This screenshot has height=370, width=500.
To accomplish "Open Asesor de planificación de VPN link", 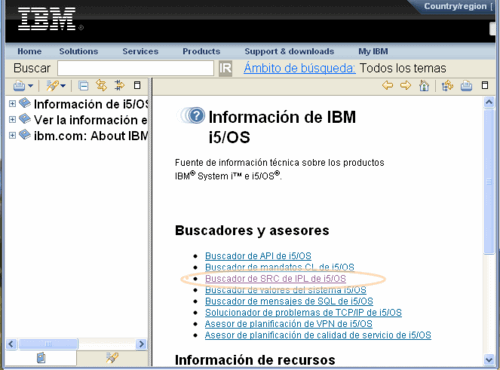I will click(x=289, y=324).
